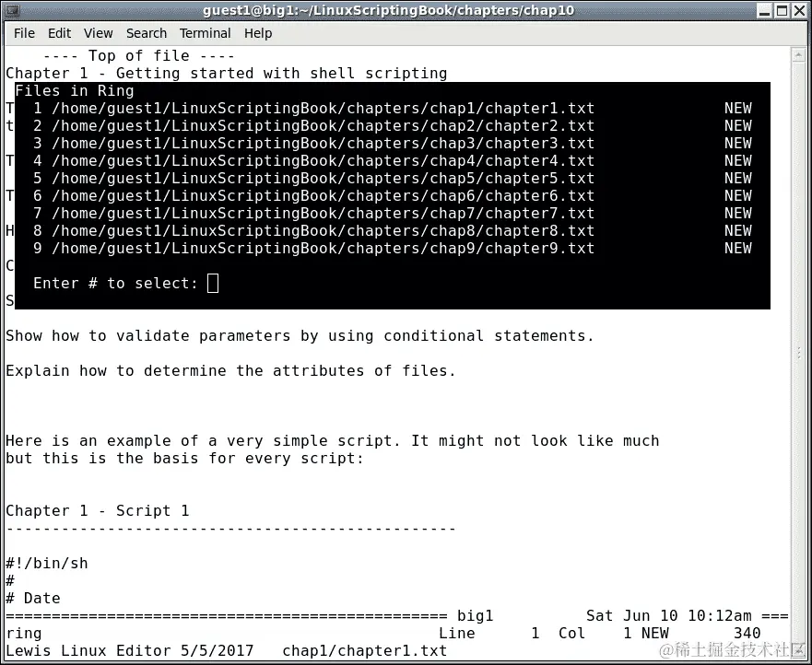812x665 pixels.
Task: Click the status bar value '340'
Action: click(x=747, y=634)
